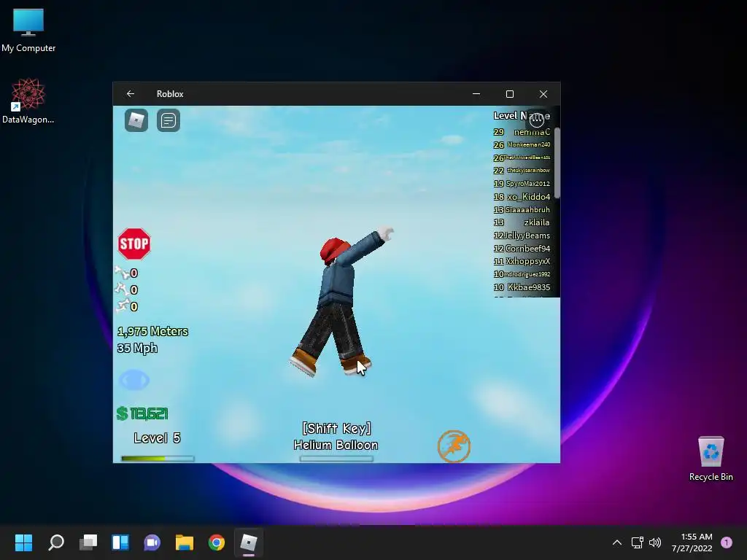Click the 1,975 Meters readout
Viewport: 747px width, 560px height.
[x=153, y=332]
